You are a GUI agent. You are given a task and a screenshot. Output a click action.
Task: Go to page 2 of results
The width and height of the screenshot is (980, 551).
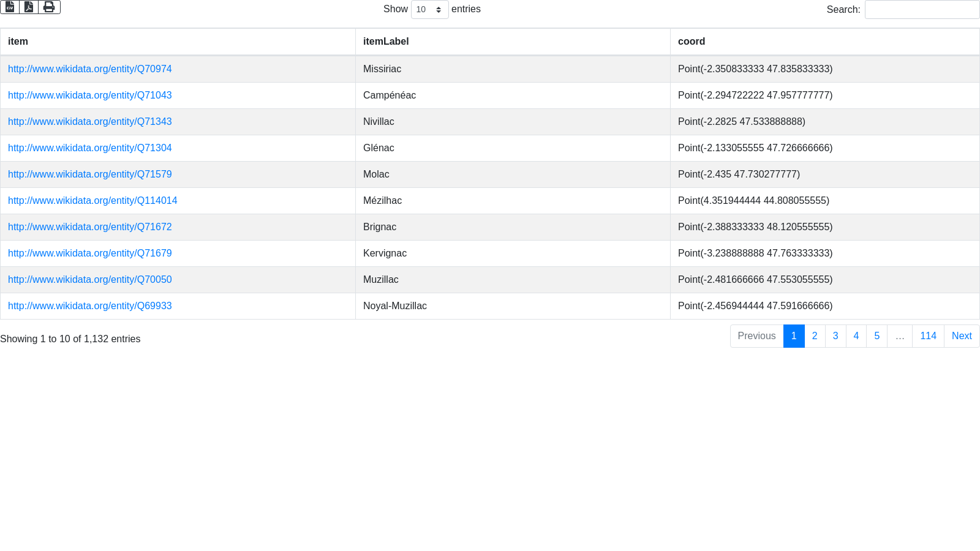[815, 336]
